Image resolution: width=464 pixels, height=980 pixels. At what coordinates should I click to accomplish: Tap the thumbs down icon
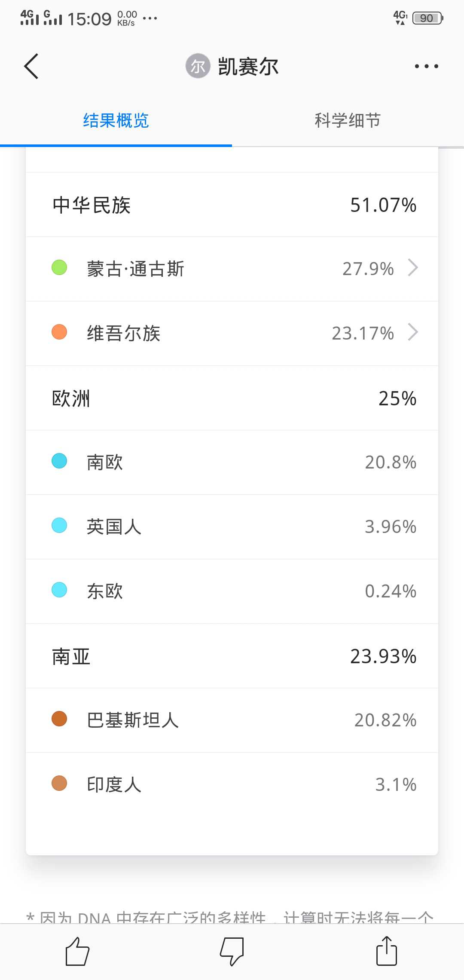(232, 951)
